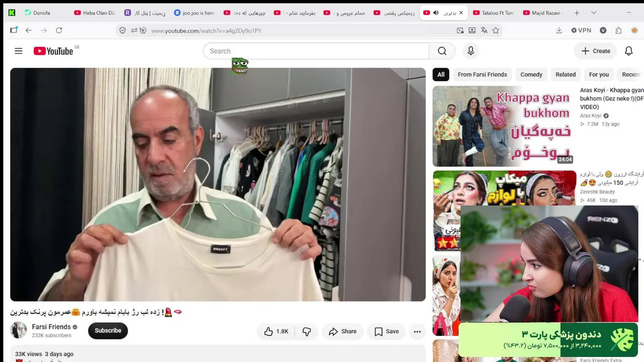Switch to the Heba Olan browser tab
This screenshot has height=362, width=644.
tap(94, 13)
